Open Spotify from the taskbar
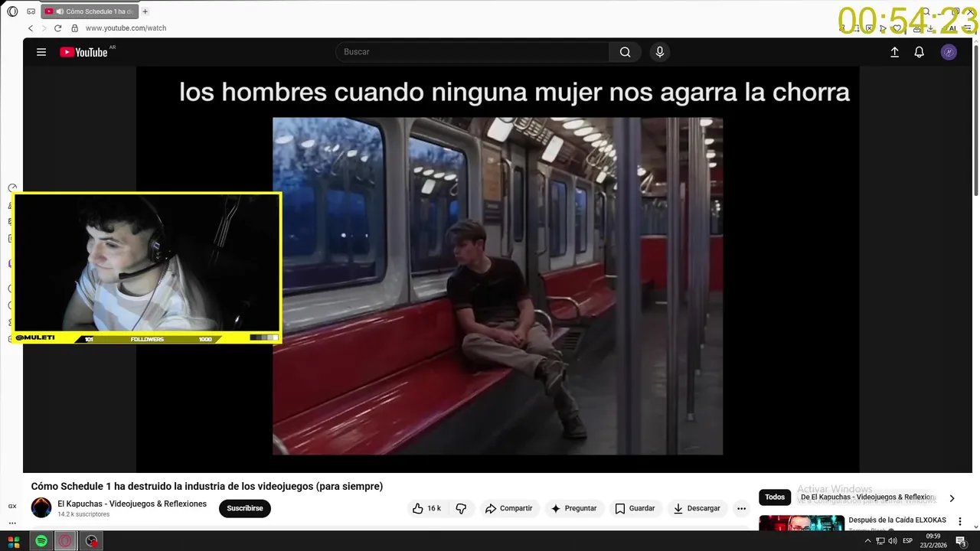The image size is (980, 551). tap(41, 541)
